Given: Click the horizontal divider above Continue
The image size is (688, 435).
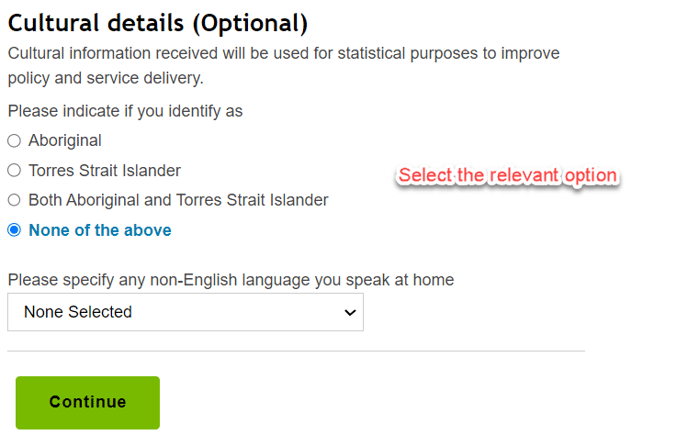Looking at the screenshot, I should 296,351.
